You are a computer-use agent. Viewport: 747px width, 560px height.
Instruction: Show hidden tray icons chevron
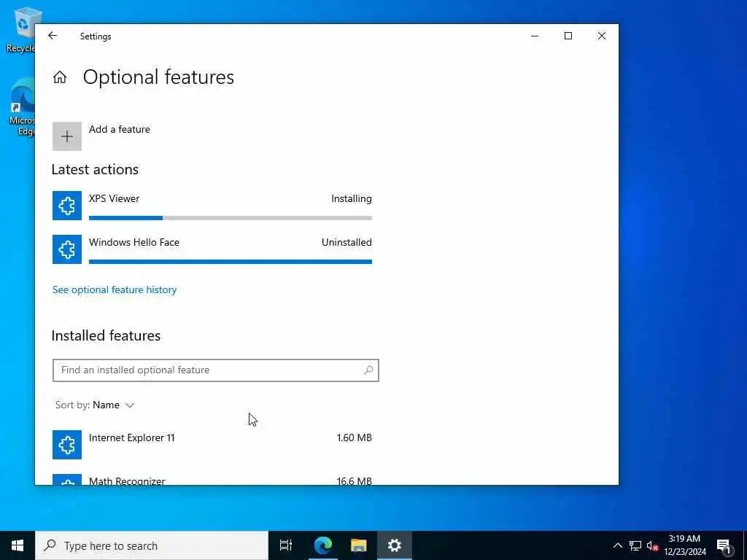(x=617, y=545)
